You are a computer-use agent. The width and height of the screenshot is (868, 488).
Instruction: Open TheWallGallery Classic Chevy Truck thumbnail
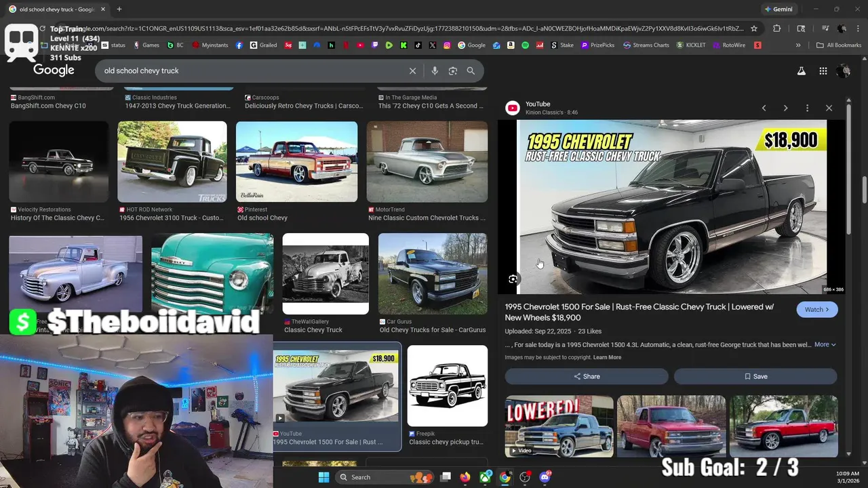[x=325, y=274]
